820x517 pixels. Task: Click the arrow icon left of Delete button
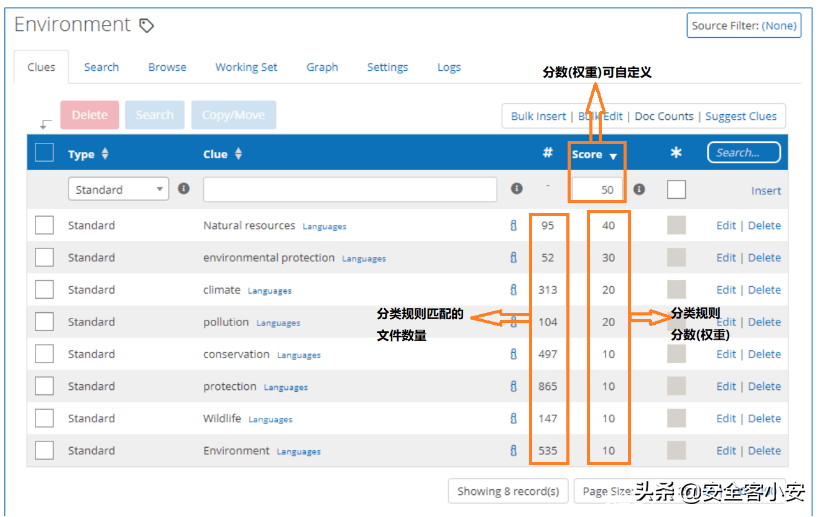[45, 124]
